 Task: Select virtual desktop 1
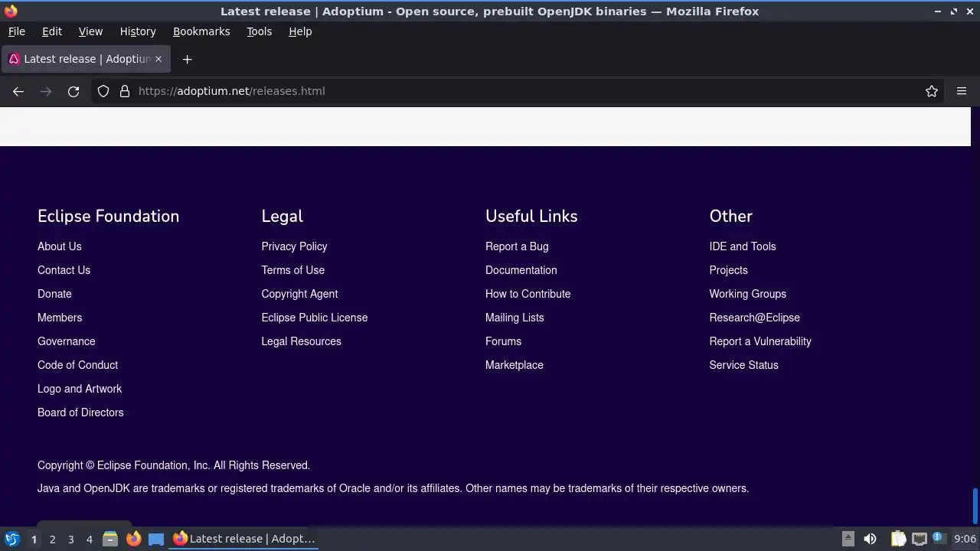coord(34,539)
